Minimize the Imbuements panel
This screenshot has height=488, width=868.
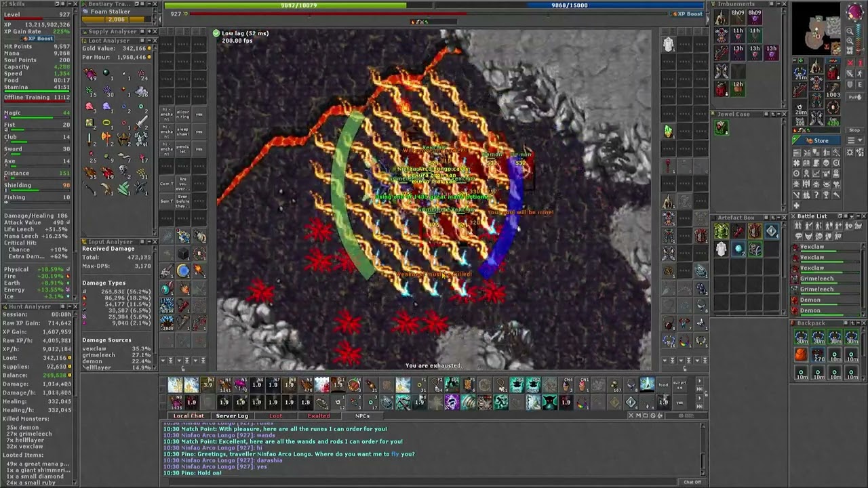778,3
